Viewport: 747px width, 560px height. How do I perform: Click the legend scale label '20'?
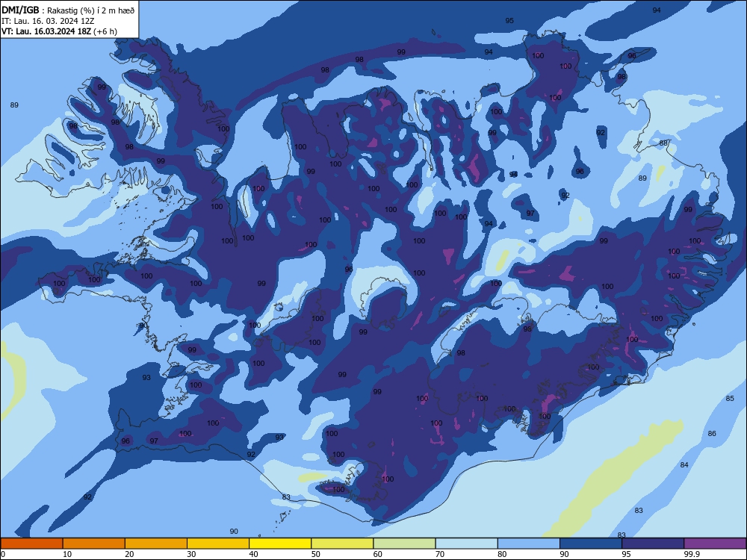pos(129,554)
